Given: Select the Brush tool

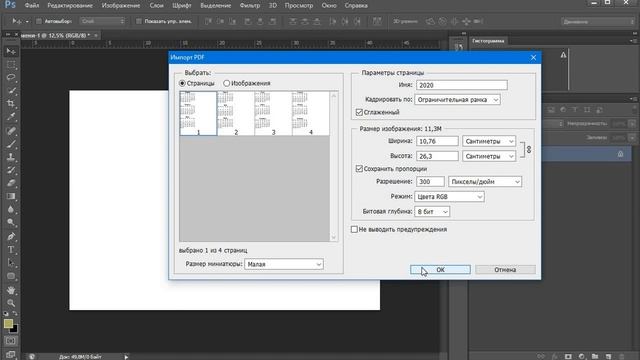Looking at the screenshot, I should (x=11, y=144).
